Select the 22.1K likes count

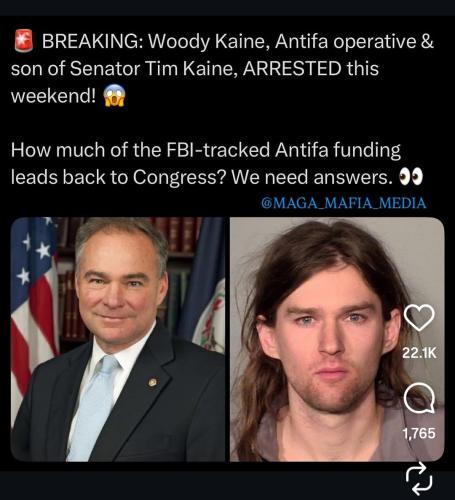point(419,353)
